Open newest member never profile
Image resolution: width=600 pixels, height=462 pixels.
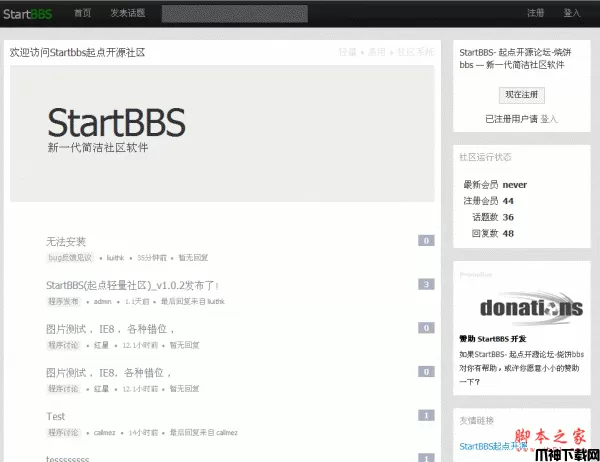point(515,185)
